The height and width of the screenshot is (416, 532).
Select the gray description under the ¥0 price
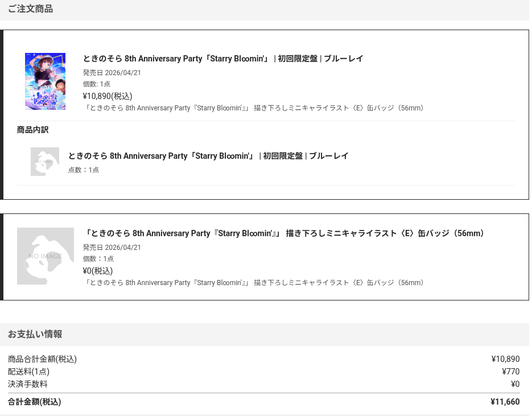tap(253, 283)
